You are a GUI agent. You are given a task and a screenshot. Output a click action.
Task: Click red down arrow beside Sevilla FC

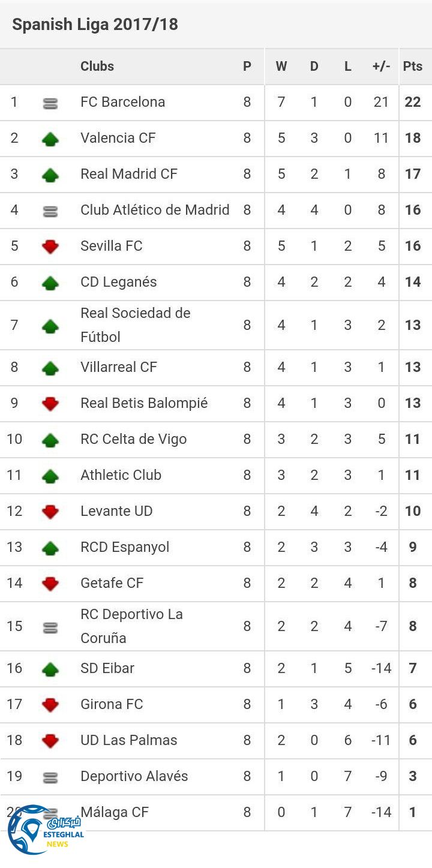tap(50, 247)
